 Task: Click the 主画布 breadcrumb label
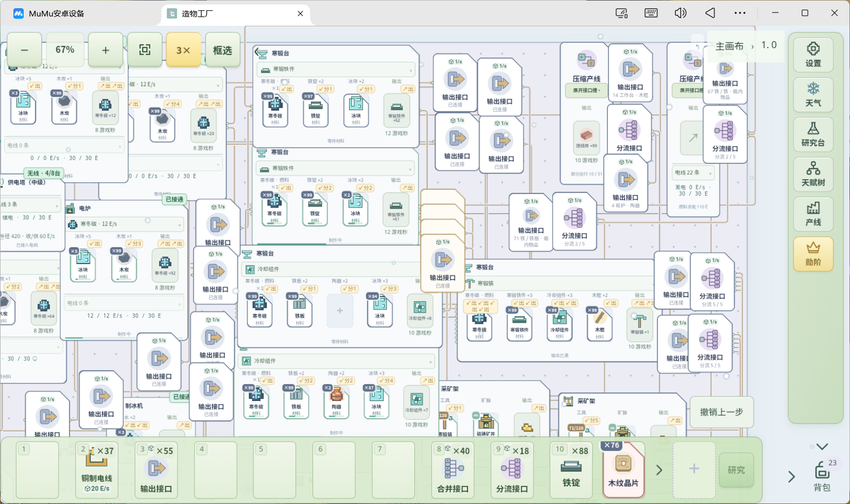[x=730, y=46]
